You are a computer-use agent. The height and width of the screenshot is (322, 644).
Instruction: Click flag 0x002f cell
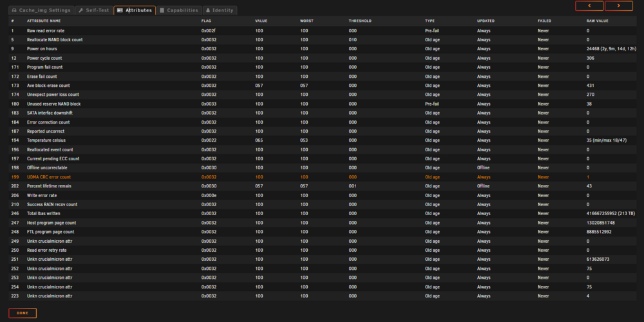(x=208, y=31)
